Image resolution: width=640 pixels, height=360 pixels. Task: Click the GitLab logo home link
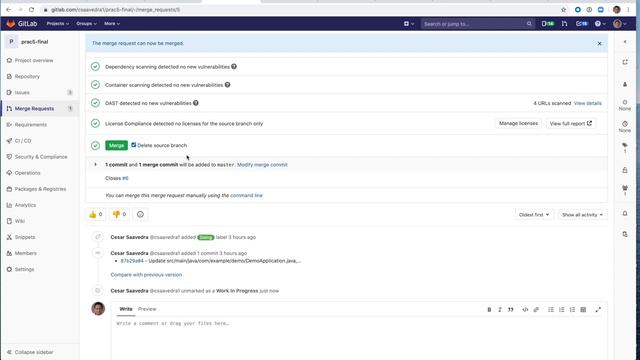coord(22,24)
